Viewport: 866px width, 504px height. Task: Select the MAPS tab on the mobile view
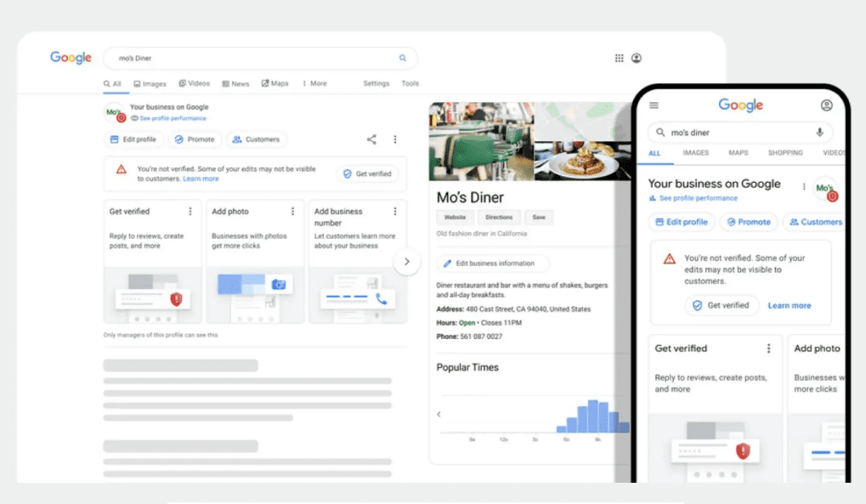[738, 152]
